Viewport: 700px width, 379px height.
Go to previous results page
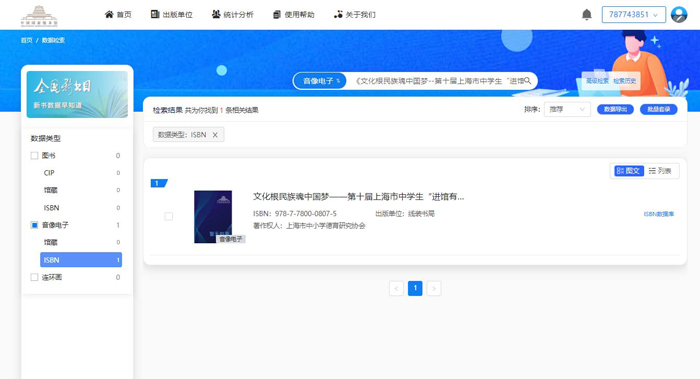[396, 288]
